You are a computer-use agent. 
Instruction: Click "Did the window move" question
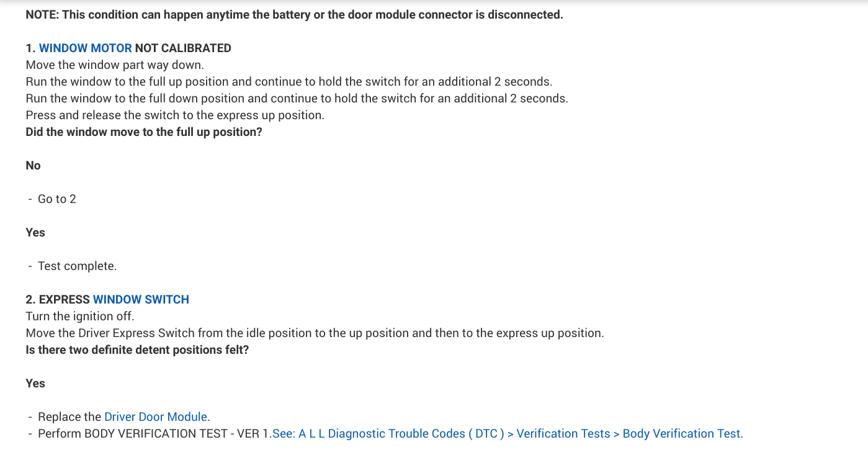(144, 132)
